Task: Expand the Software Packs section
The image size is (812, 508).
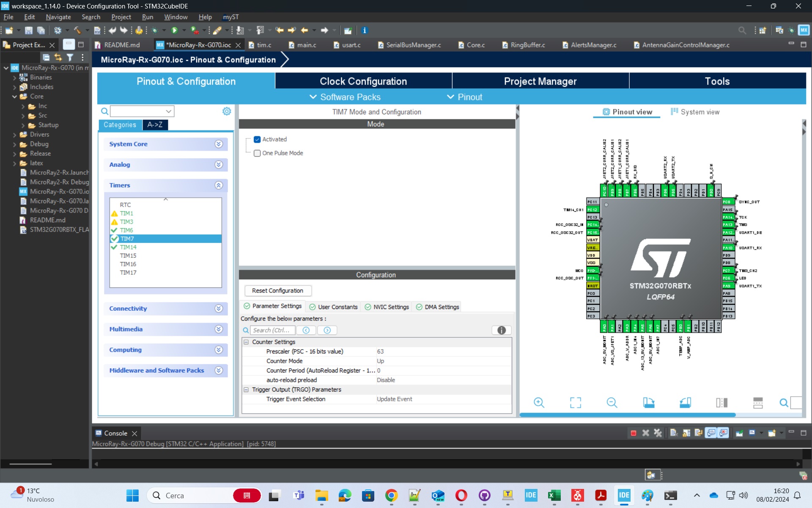Action: pyautogui.click(x=346, y=97)
